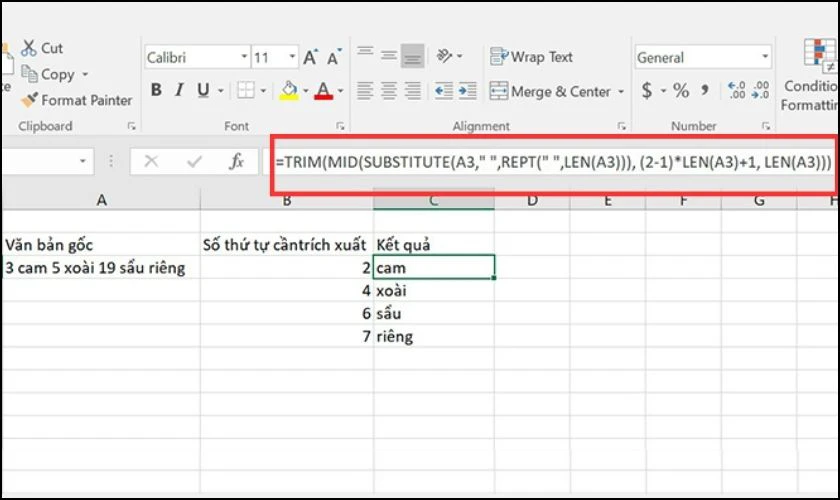The height and width of the screenshot is (500, 840).
Task: Click the Copy icon
Action: tap(29, 74)
